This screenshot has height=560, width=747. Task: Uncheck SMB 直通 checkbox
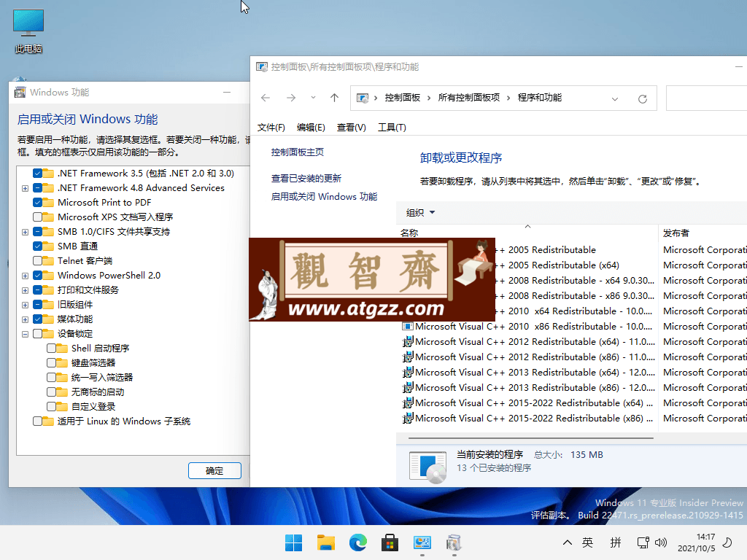(37, 246)
